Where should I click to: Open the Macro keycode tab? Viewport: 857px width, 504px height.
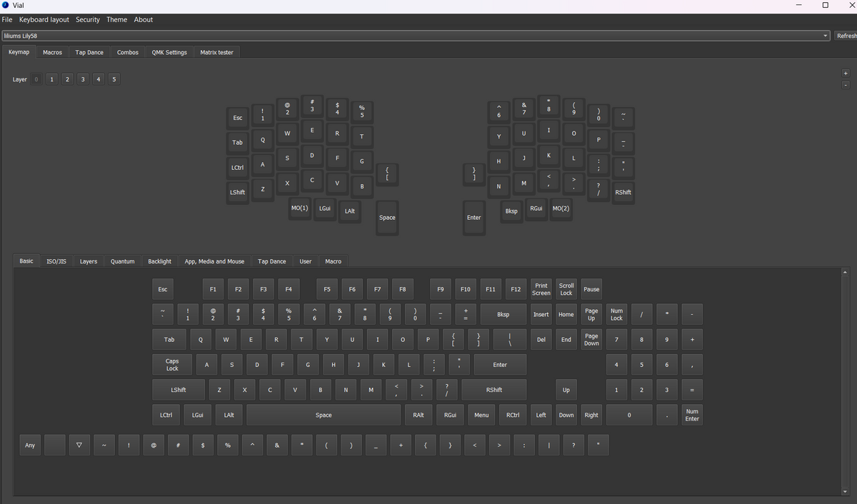[334, 261]
